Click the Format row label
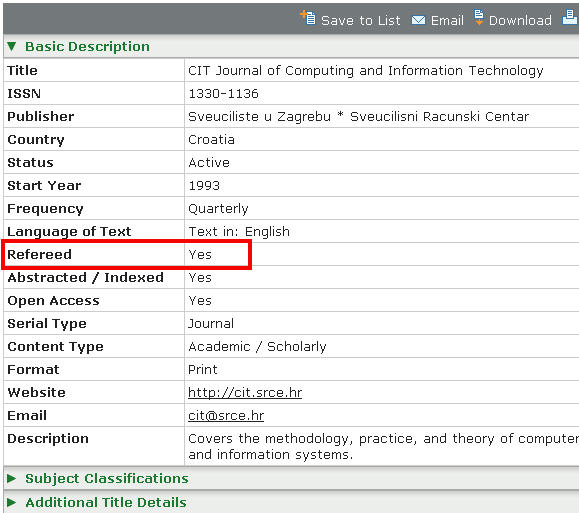 click(33, 369)
